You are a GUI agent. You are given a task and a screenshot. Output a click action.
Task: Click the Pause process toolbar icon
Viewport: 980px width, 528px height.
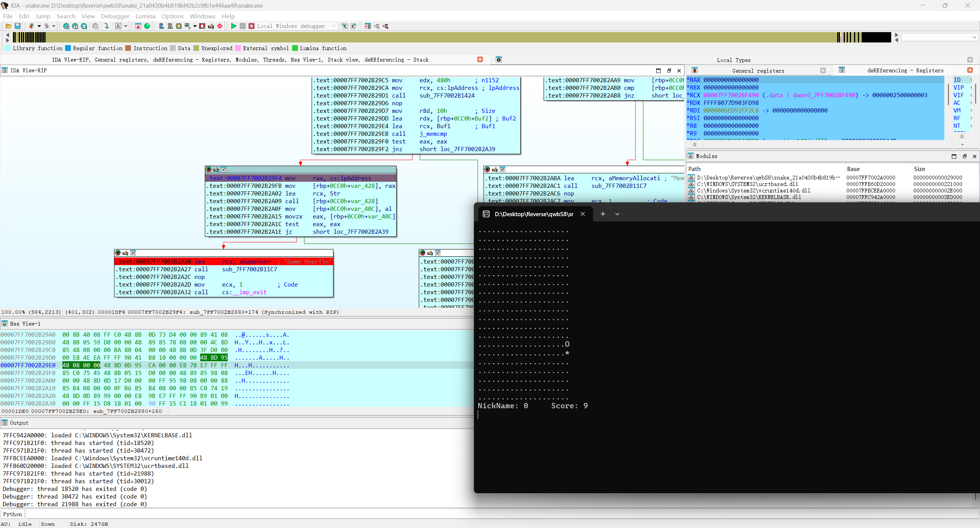click(x=243, y=26)
